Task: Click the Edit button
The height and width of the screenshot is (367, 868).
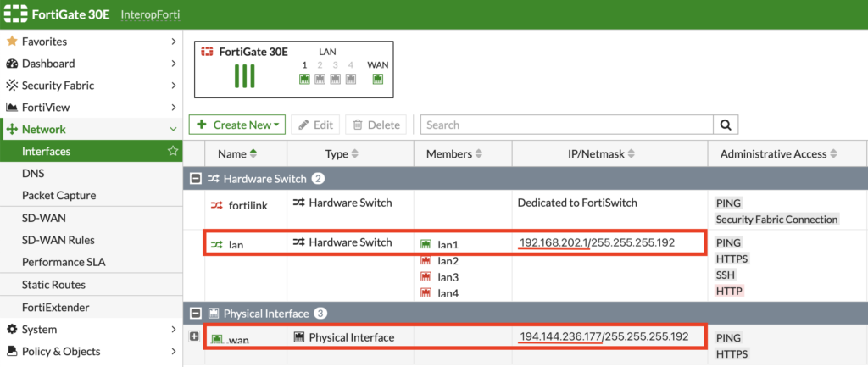Action: click(315, 125)
